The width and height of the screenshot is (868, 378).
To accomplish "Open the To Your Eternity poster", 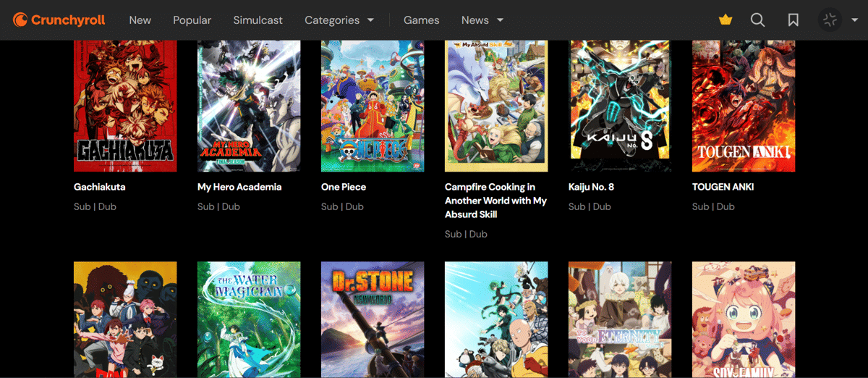I will 620,320.
